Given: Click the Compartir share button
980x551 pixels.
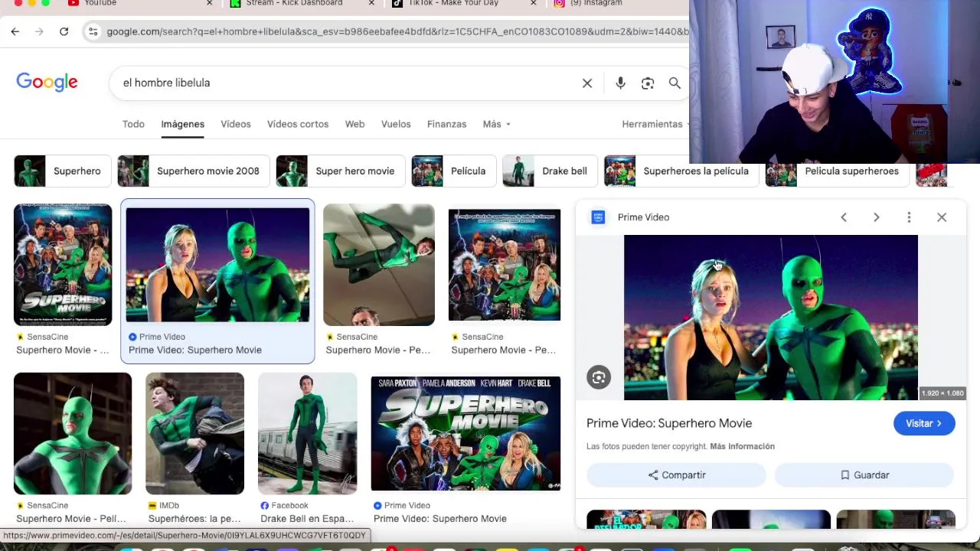Looking at the screenshot, I should [676, 475].
